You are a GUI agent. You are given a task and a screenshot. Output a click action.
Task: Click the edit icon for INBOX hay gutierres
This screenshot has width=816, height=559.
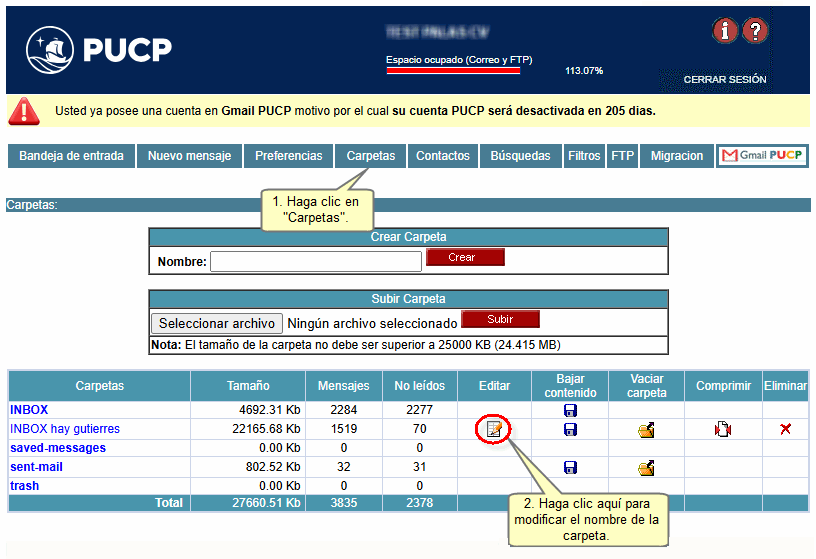[493, 429]
